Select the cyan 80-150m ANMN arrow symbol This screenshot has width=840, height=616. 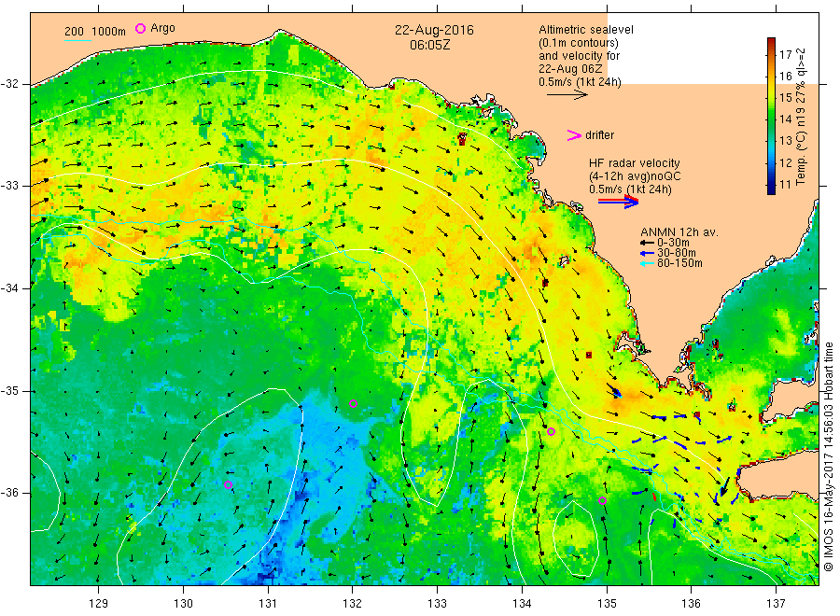point(647,263)
